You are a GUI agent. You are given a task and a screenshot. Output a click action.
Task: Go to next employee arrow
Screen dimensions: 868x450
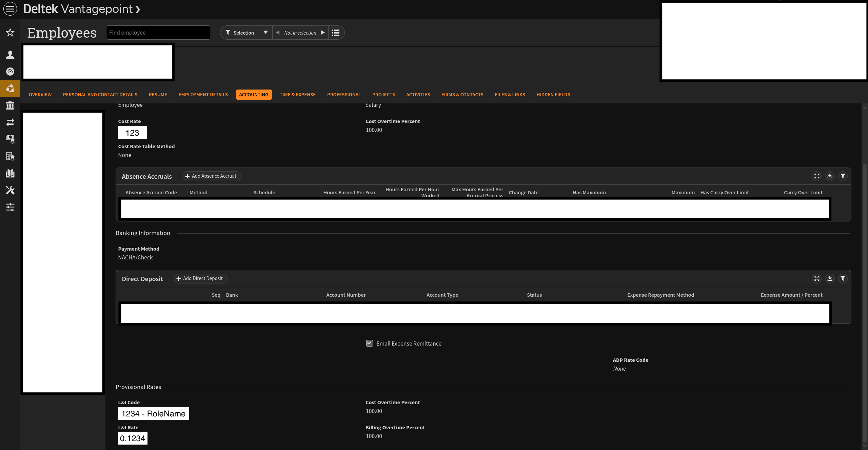323,33
